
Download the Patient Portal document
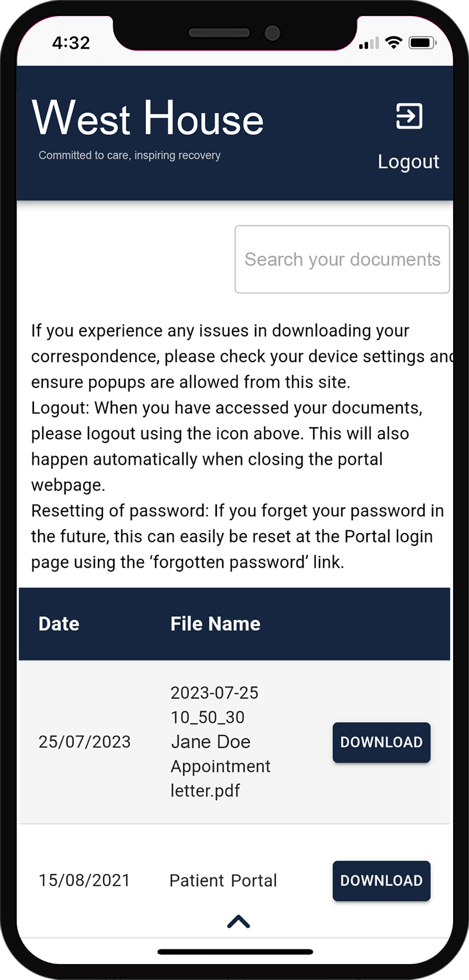click(381, 881)
